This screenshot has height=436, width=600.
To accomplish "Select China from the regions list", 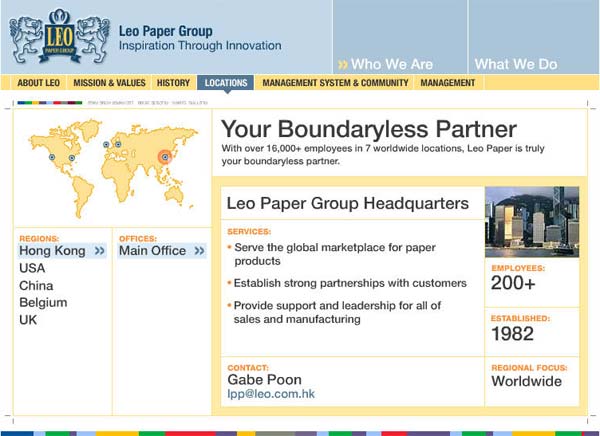I will click(36, 285).
